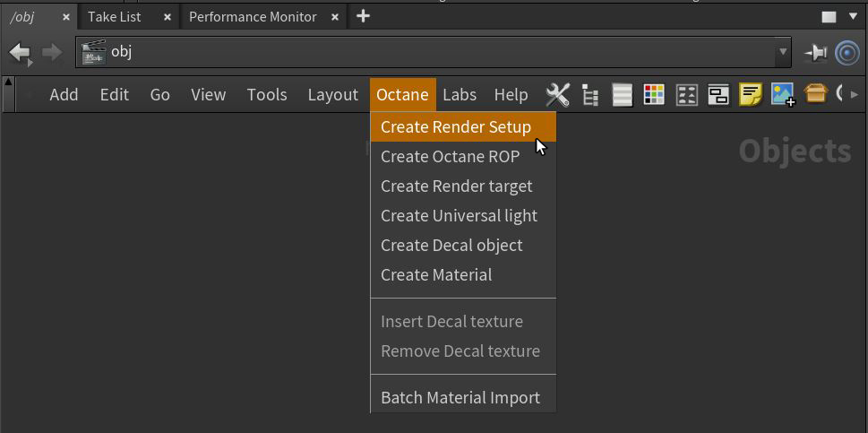This screenshot has width=868, height=433.
Task: Click the add background image icon
Action: click(783, 94)
